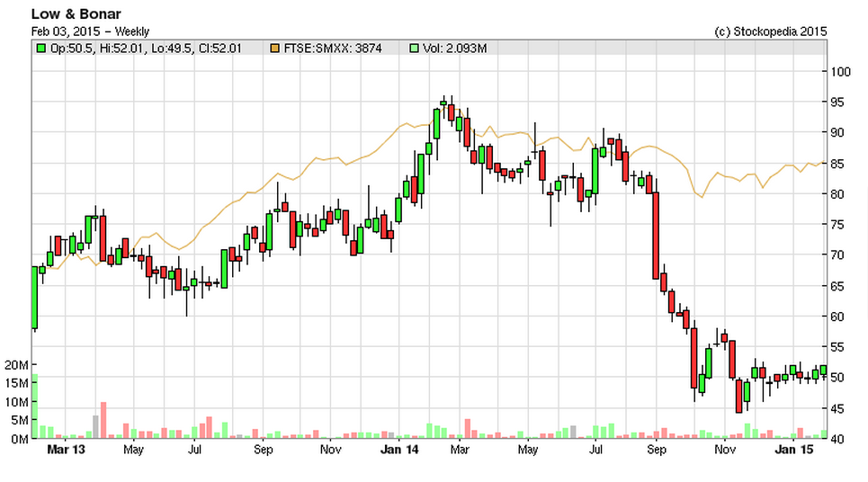The height and width of the screenshot is (482, 868).
Task: Click the 60 price axis label
Action: pos(837,317)
